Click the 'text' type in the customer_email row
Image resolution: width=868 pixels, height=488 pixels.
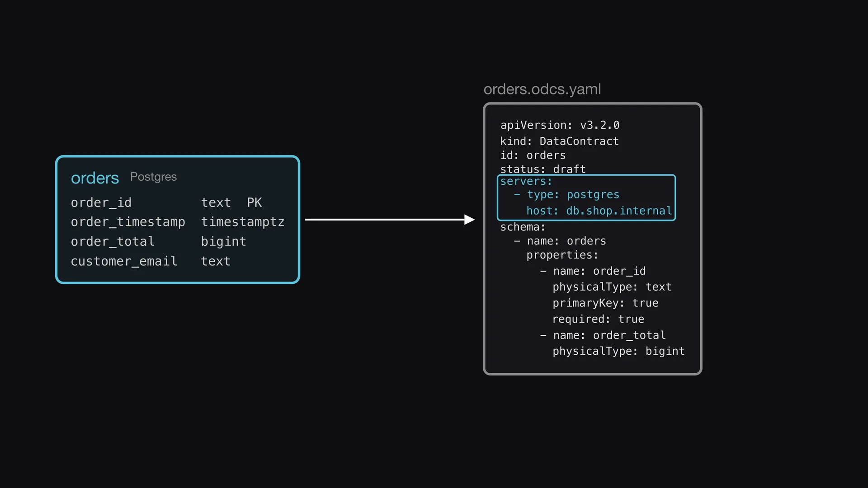tap(216, 261)
